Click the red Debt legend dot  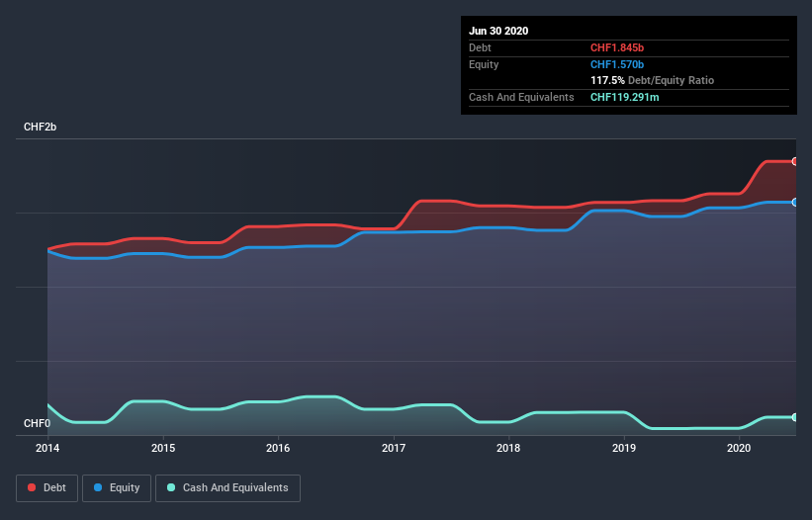(x=32, y=487)
